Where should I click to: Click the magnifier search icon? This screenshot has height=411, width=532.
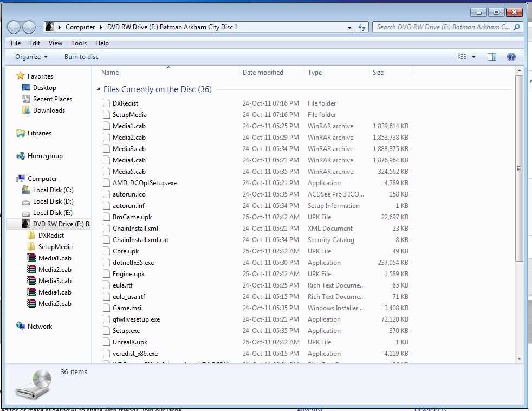517,27
